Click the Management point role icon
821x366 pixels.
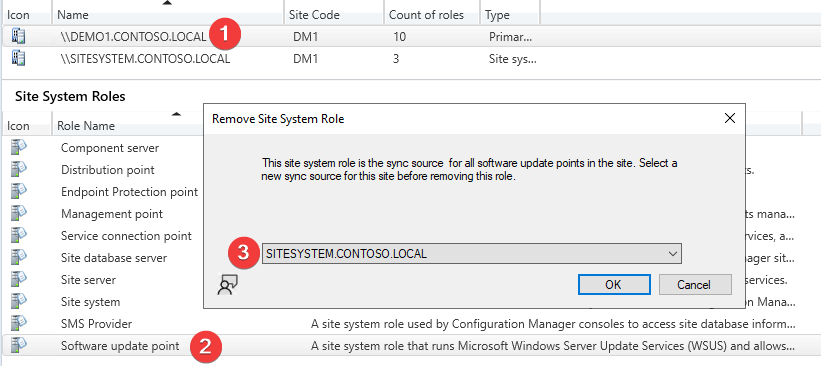coord(18,214)
